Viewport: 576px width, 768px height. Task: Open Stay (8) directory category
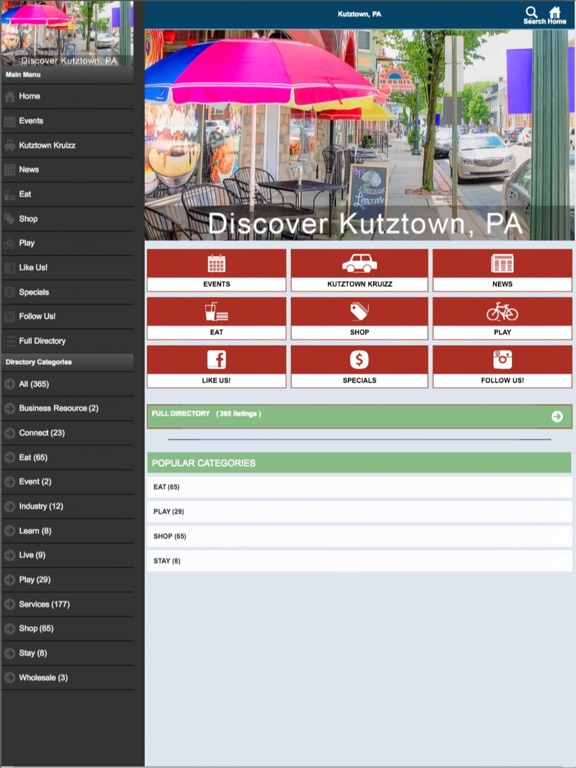coord(67,653)
